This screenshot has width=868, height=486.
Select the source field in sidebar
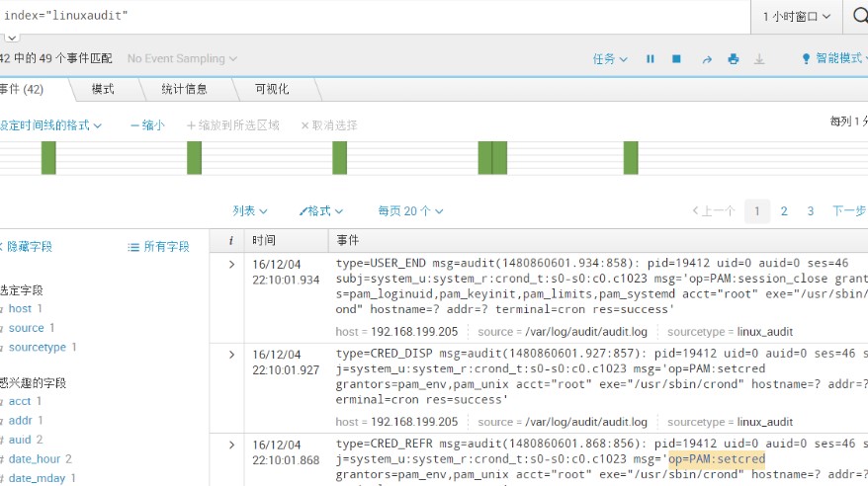point(26,328)
